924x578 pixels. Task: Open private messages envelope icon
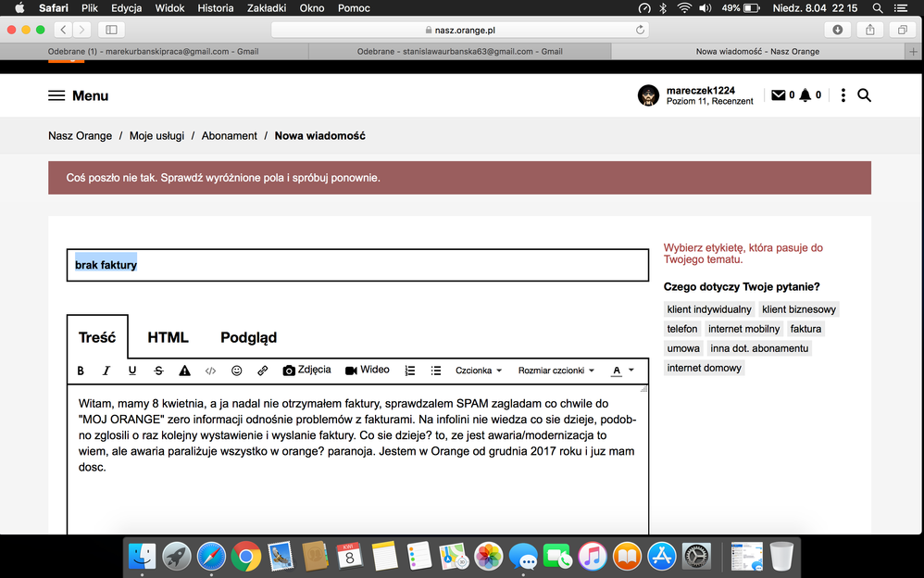click(x=779, y=95)
